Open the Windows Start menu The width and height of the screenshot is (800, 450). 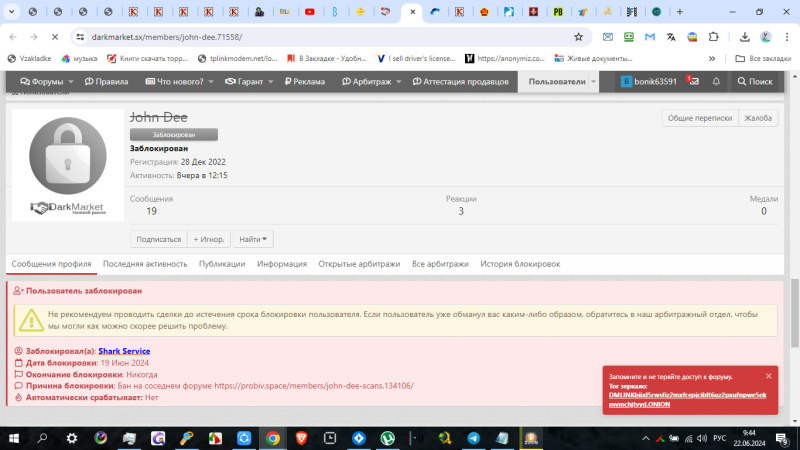(x=14, y=438)
